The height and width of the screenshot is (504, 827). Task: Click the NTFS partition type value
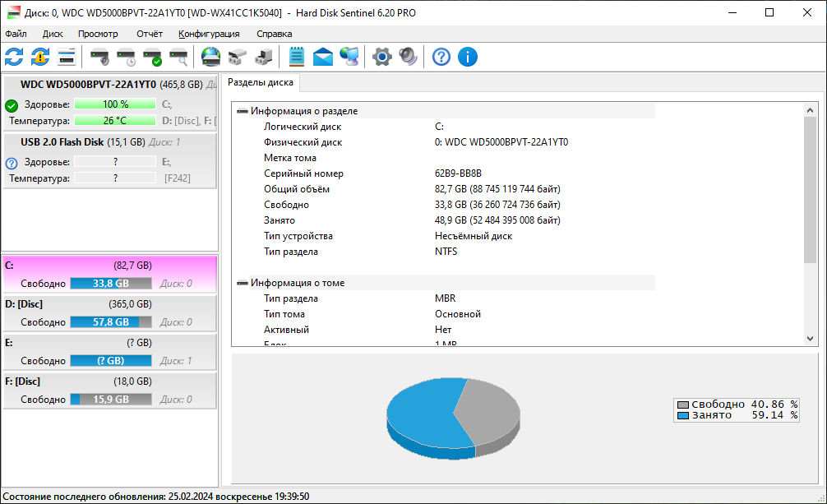[446, 252]
